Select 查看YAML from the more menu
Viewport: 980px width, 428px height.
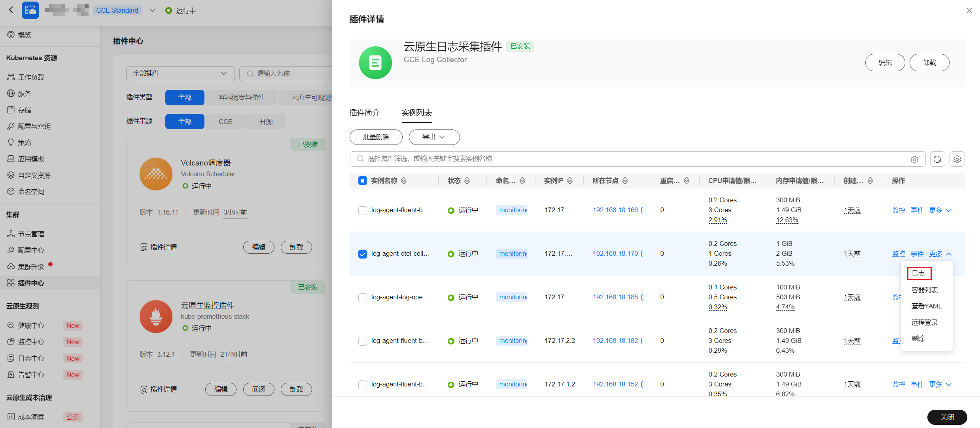pyautogui.click(x=927, y=306)
